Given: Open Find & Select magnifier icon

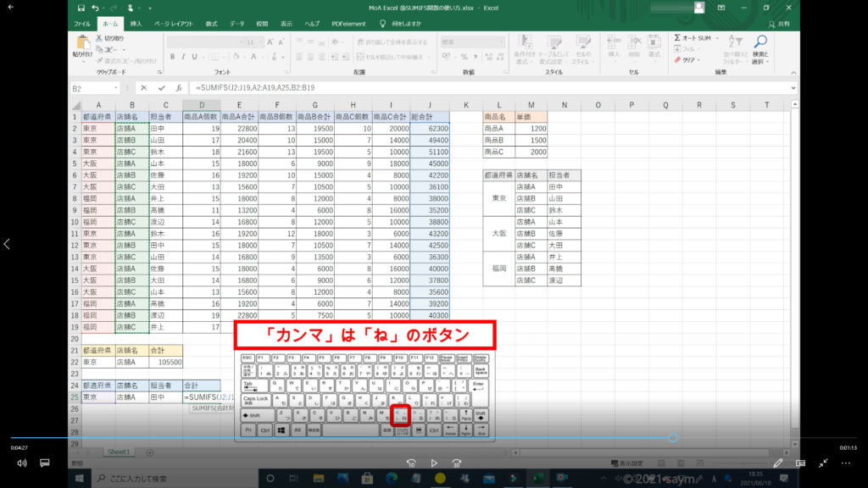Looking at the screenshot, I should [760, 42].
